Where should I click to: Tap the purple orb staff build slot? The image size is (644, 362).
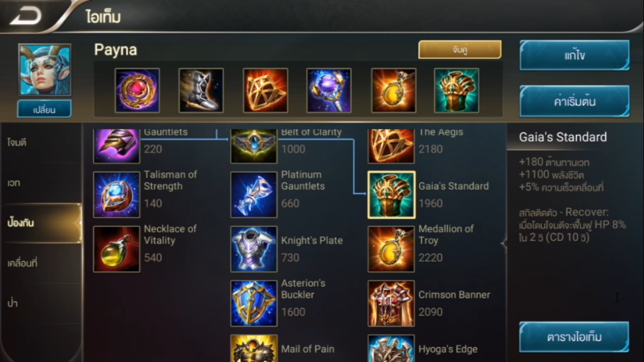pyautogui.click(x=329, y=90)
